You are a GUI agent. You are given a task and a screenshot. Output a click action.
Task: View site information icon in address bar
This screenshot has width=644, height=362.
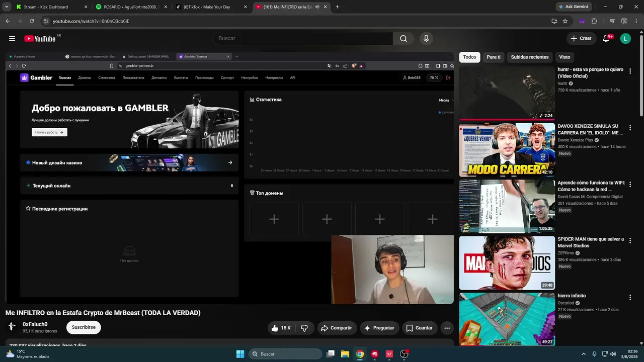coord(46,21)
